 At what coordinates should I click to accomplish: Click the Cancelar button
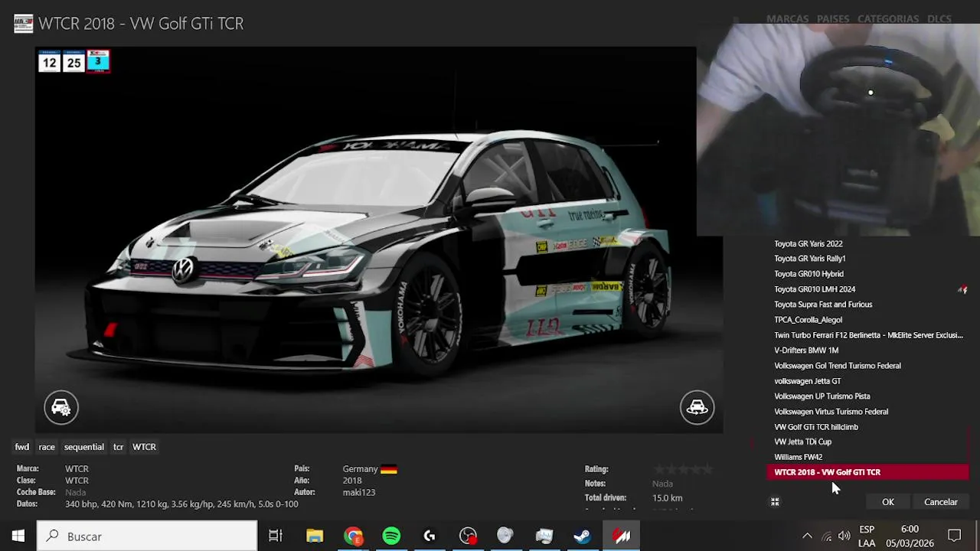(940, 502)
